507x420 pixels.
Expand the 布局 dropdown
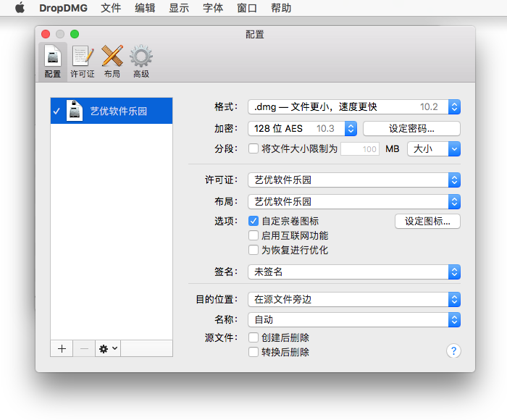point(354,201)
